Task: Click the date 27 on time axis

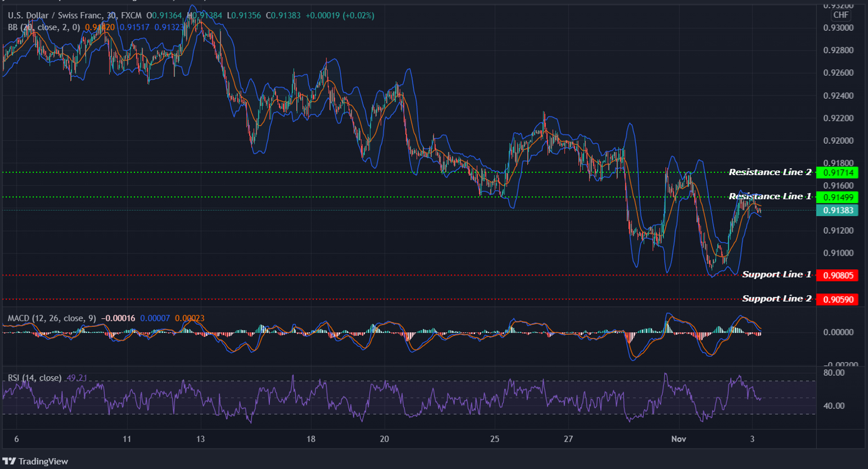Action: coord(568,439)
